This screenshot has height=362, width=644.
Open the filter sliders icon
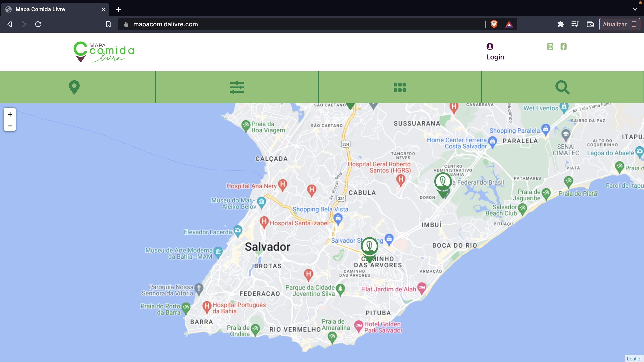pos(237,87)
